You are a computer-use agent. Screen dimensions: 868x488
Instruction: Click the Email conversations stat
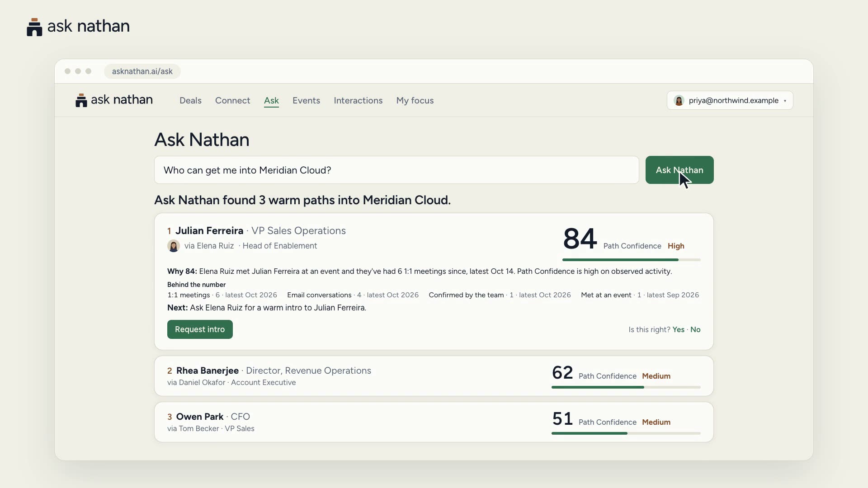coord(353,295)
